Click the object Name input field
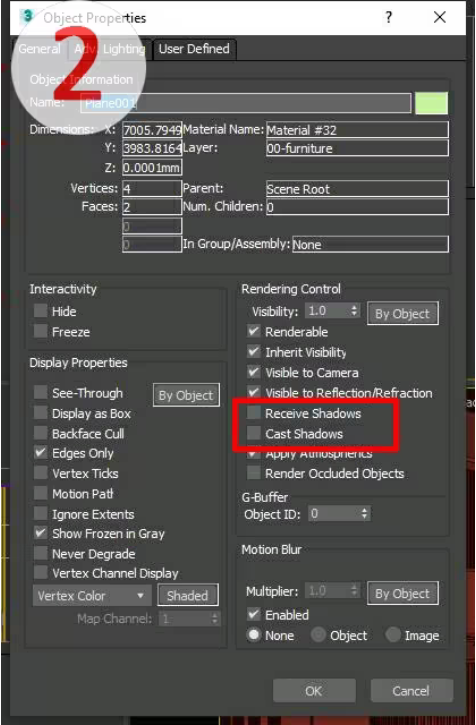The image size is (476, 725). click(x=246, y=103)
